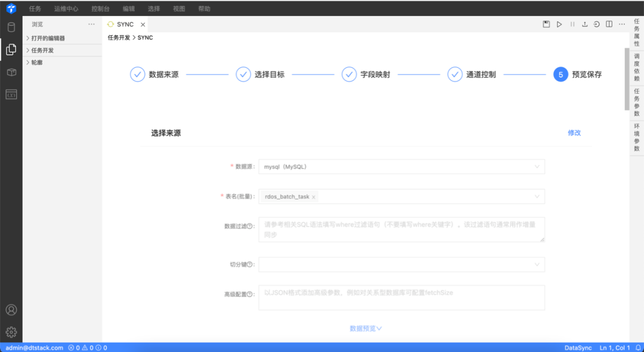Close the SYNC tab

[143, 24]
